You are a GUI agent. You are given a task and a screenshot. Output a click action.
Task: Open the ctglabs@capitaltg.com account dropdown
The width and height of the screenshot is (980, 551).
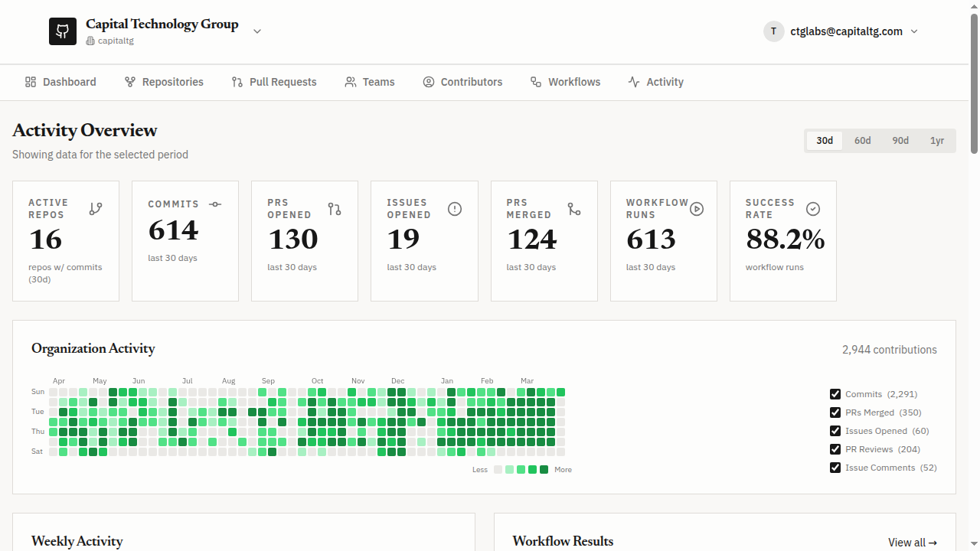[841, 31]
